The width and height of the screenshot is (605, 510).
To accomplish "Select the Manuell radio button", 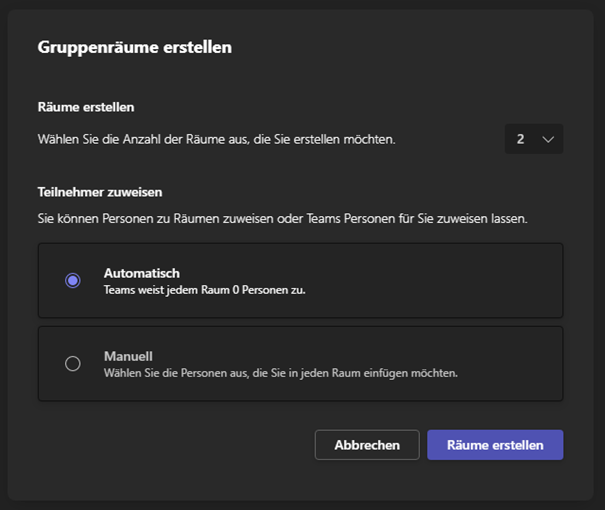I will [x=72, y=364].
